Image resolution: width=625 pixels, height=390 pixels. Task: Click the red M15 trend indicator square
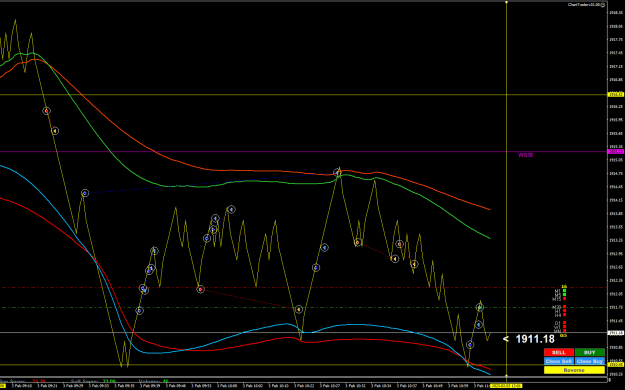[x=564, y=299]
